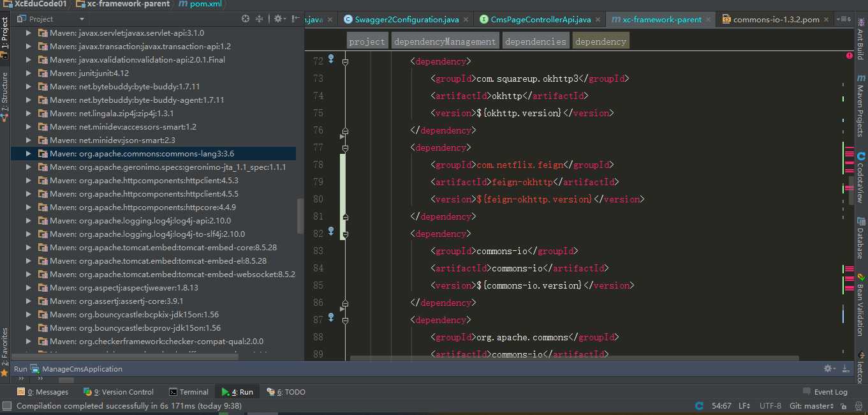Image resolution: width=868 pixels, height=415 pixels.
Task: Hide the Project panel using hide icon
Action: coord(295,19)
